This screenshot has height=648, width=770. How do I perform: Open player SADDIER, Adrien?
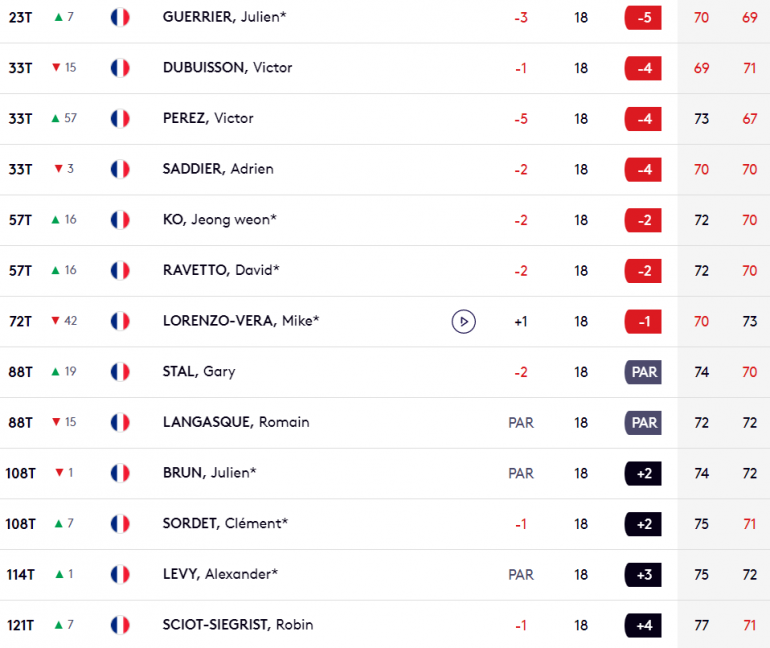click(x=218, y=169)
